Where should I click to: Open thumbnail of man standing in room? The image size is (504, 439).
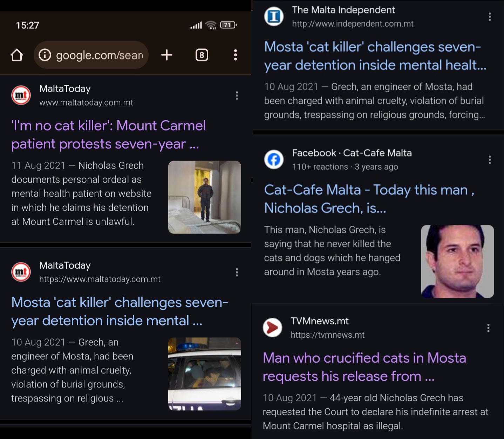click(x=205, y=197)
